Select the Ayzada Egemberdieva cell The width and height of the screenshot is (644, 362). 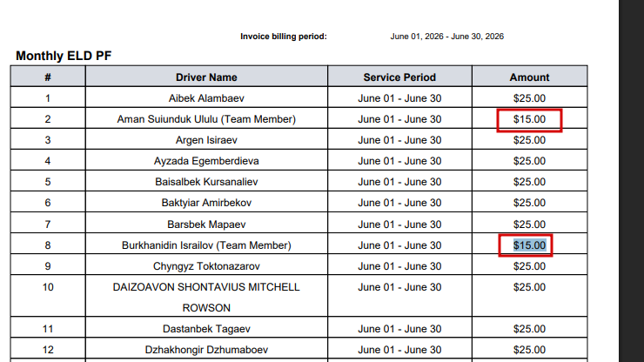click(206, 161)
